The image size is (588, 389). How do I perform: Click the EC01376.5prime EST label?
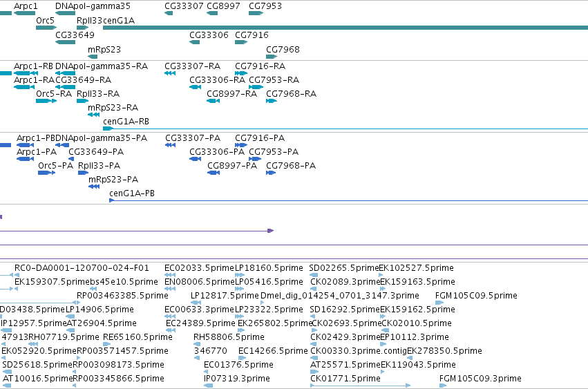238,365
